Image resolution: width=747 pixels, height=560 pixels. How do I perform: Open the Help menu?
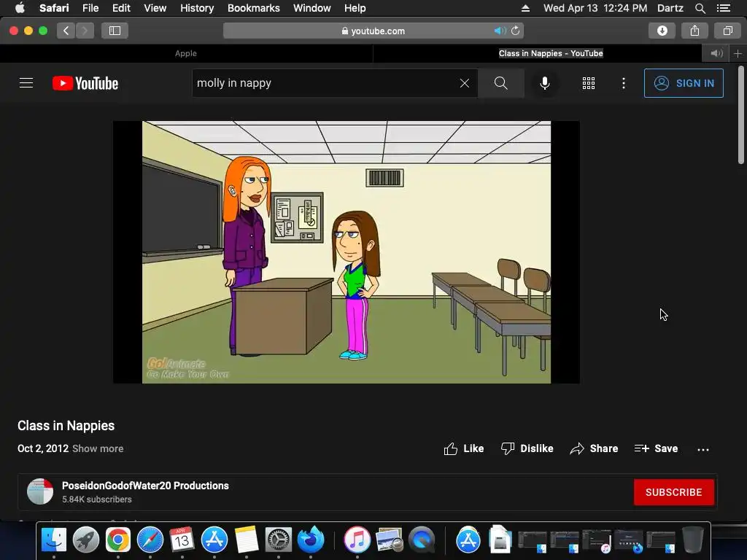pos(355,8)
